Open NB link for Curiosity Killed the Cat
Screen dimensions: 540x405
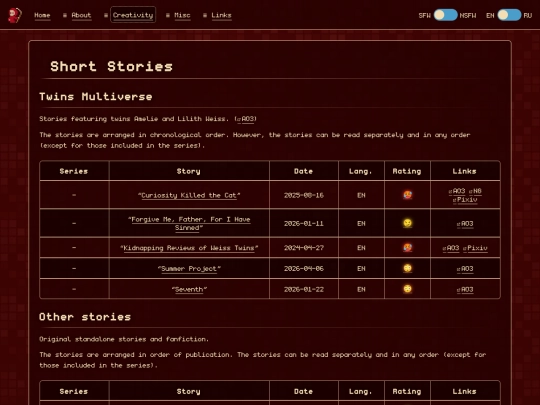coord(475,191)
